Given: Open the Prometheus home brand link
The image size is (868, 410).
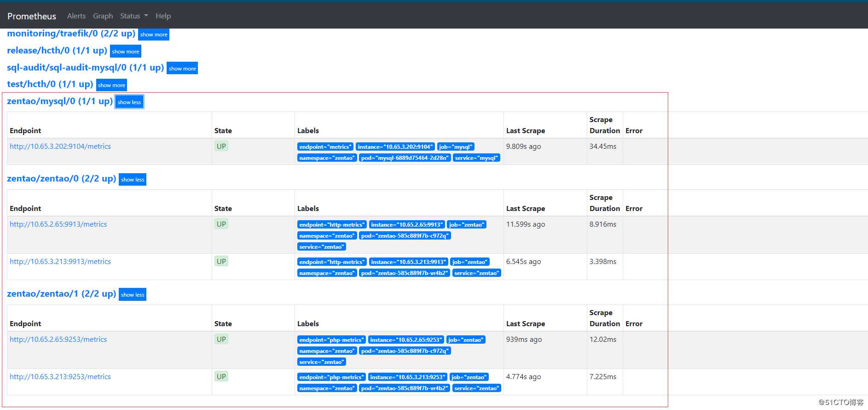Looking at the screenshot, I should pyautogui.click(x=32, y=16).
